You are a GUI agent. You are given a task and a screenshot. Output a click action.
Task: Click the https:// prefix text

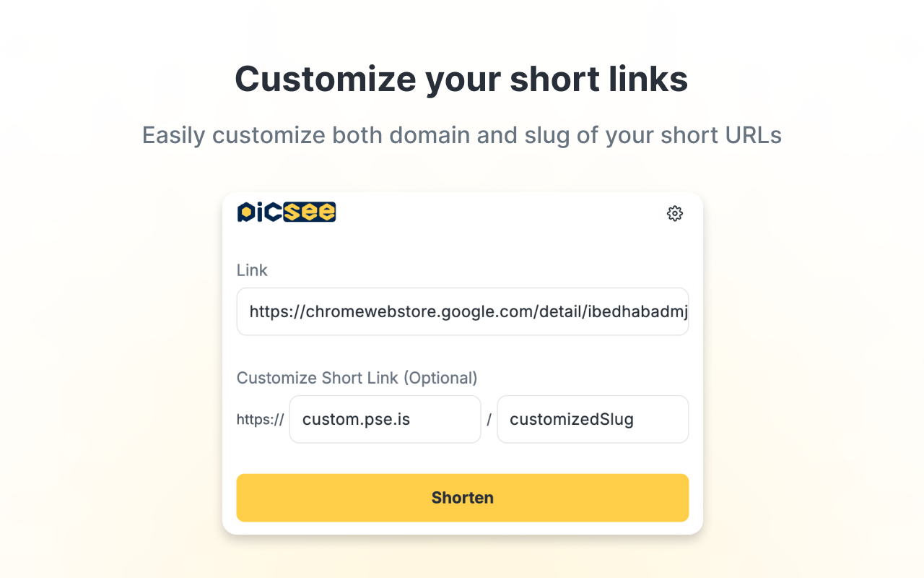[x=260, y=419]
